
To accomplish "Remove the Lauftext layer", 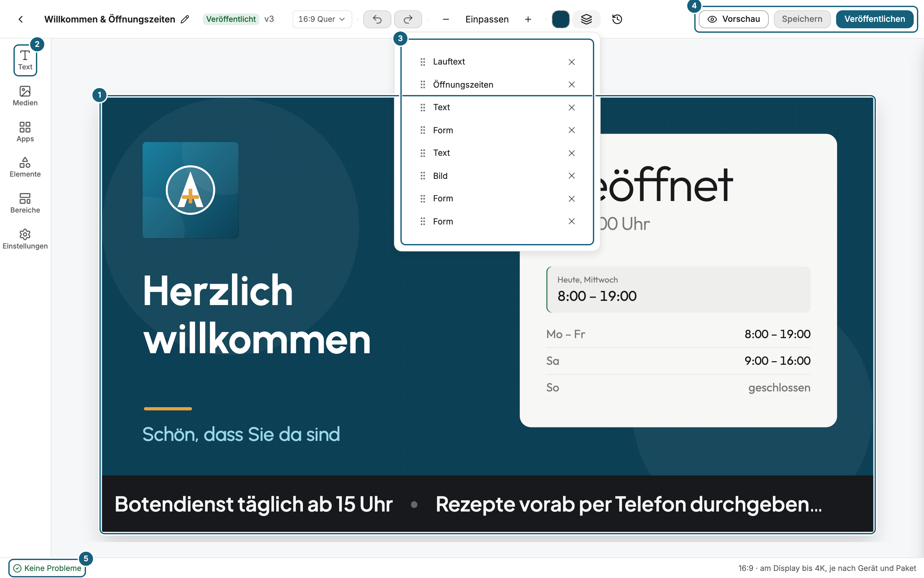I will [x=571, y=62].
